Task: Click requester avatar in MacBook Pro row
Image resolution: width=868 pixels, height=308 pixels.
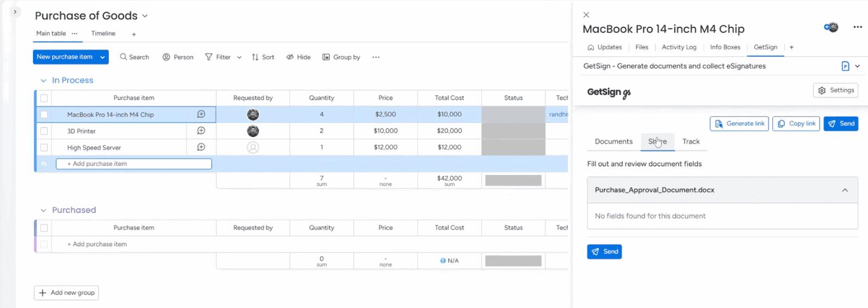Action: 253,115
